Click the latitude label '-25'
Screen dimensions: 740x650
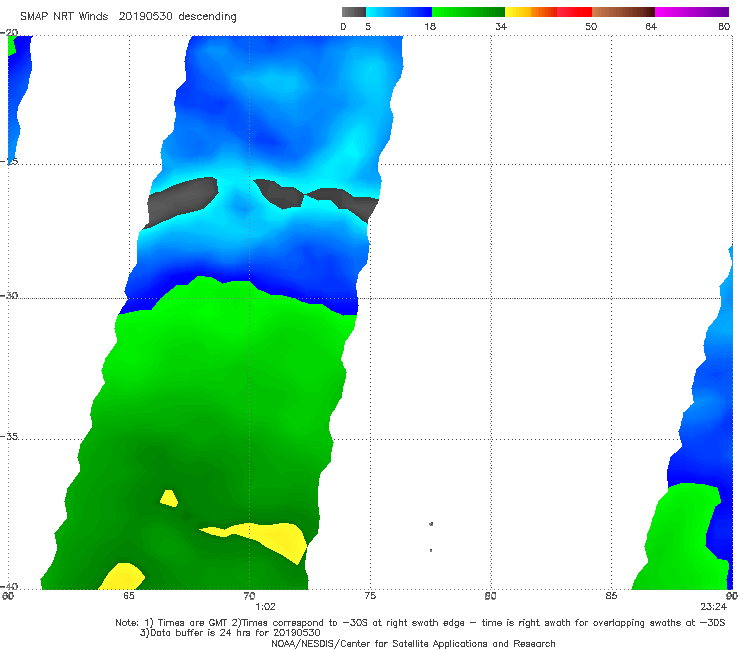(x=10, y=161)
